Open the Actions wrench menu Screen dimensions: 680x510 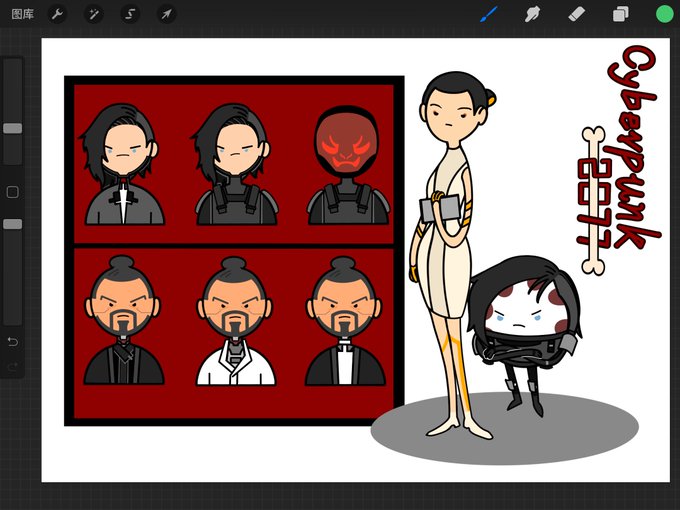coord(57,15)
